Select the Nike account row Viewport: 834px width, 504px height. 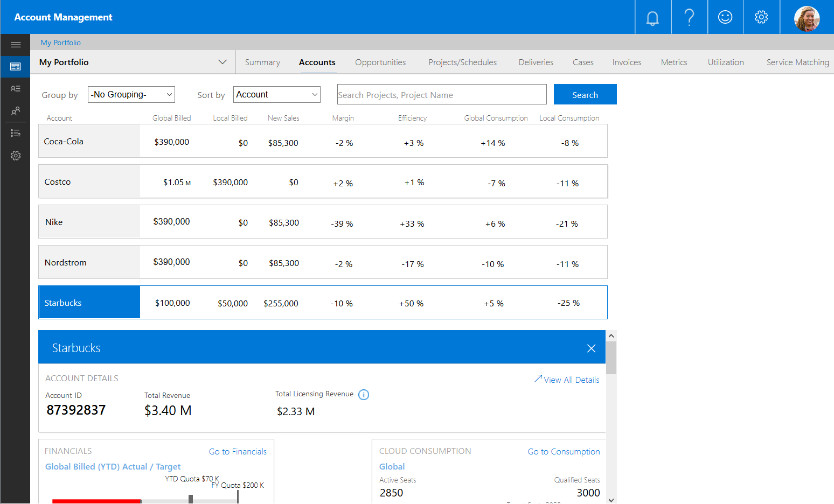pyautogui.click(x=323, y=222)
